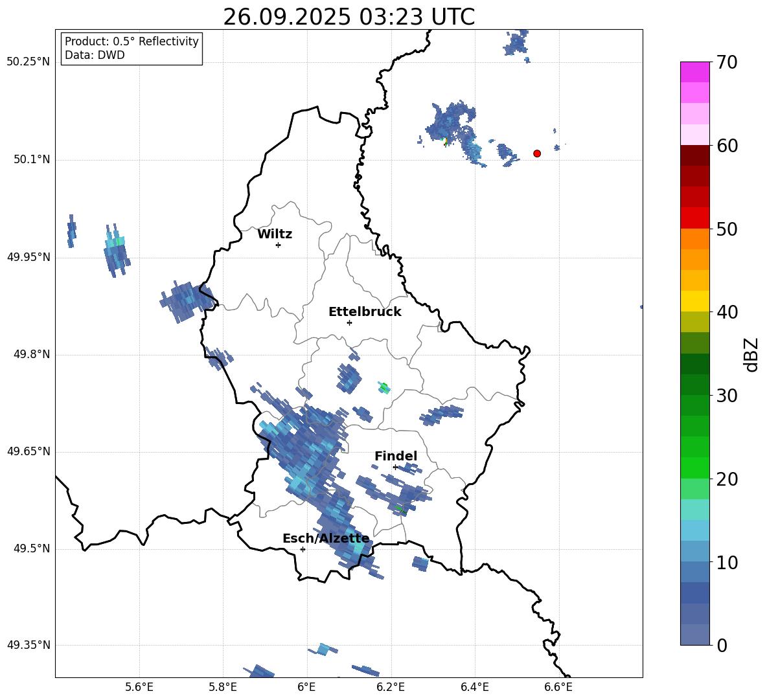This screenshot has width=767, height=700.
Task: Click the cross marker below Findel
Action: click(395, 468)
